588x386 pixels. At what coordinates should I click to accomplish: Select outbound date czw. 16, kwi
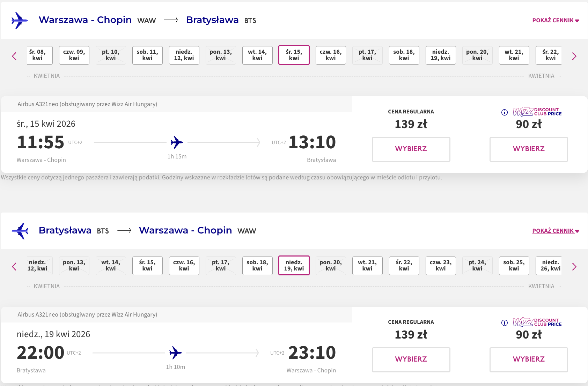click(x=331, y=55)
